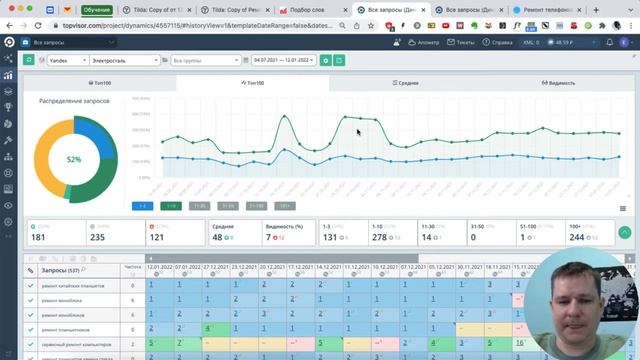Open the Все группы dropdown

coord(205,60)
